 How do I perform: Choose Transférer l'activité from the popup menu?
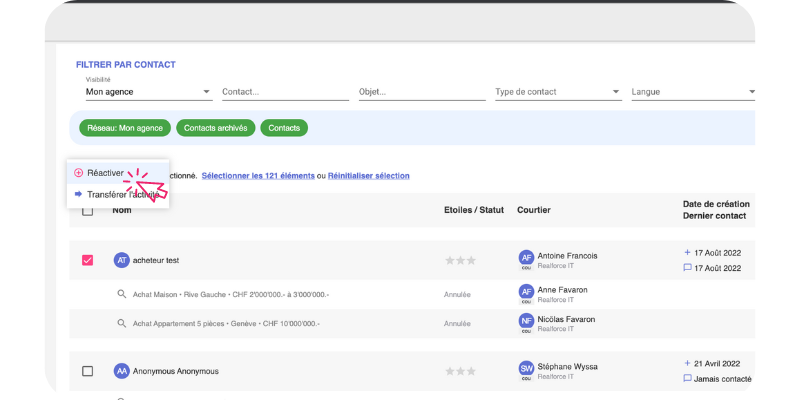pos(118,194)
